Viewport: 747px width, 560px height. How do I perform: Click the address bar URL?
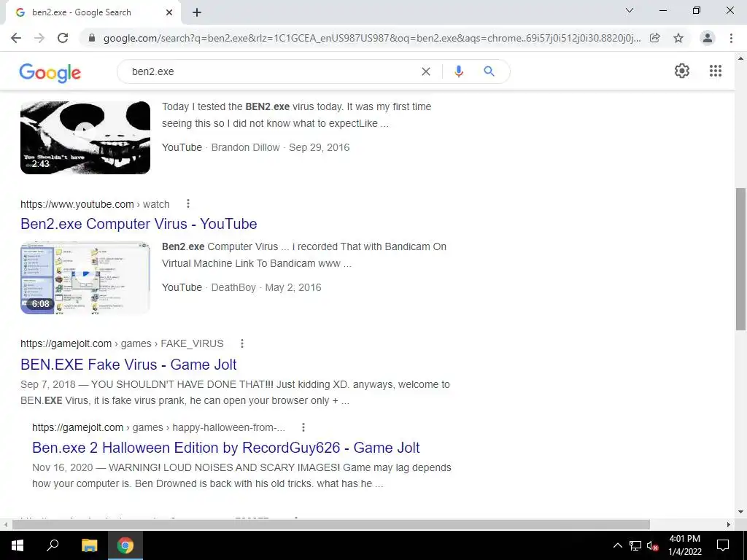(371, 38)
